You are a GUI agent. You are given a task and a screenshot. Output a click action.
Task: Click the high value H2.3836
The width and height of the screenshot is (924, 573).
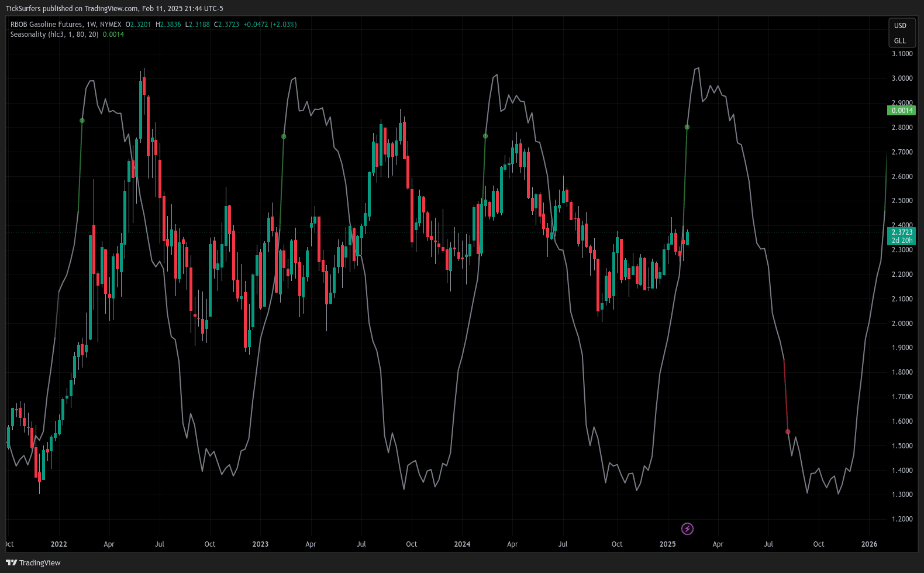point(168,25)
